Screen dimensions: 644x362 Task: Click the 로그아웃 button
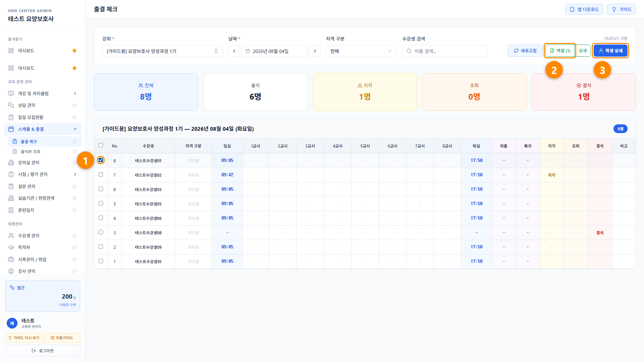[x=43, y=351]
